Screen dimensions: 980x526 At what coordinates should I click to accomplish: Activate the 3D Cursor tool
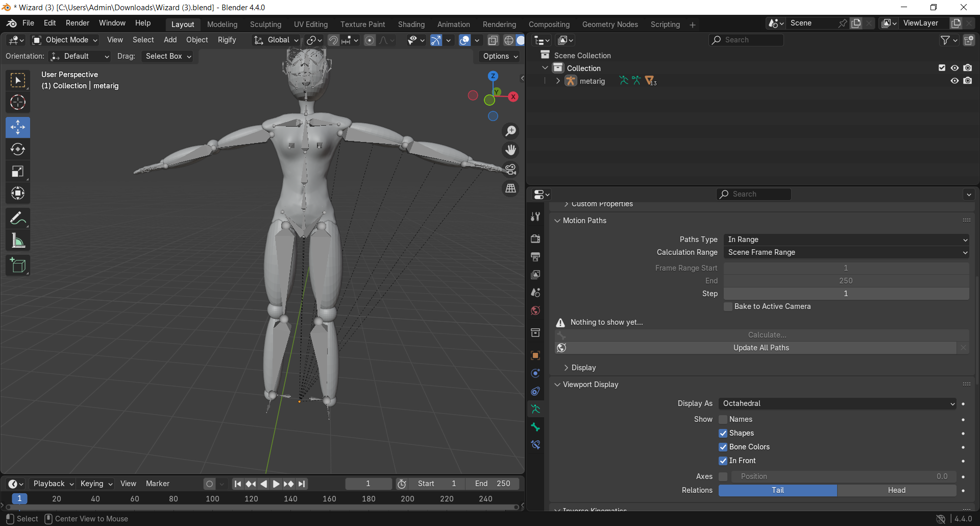18,103
